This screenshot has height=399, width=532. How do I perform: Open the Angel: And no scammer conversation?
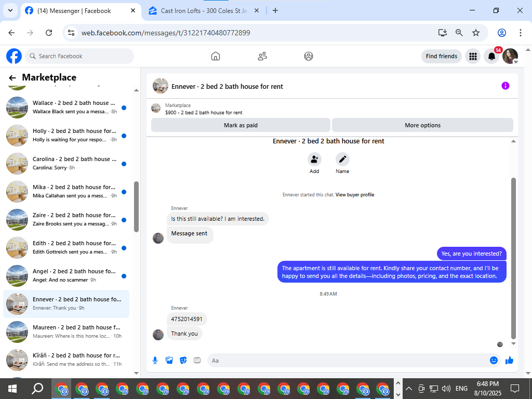pos(66,275)
